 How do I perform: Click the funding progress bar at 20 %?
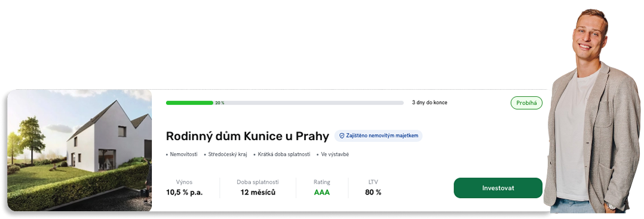coord(284,103)
